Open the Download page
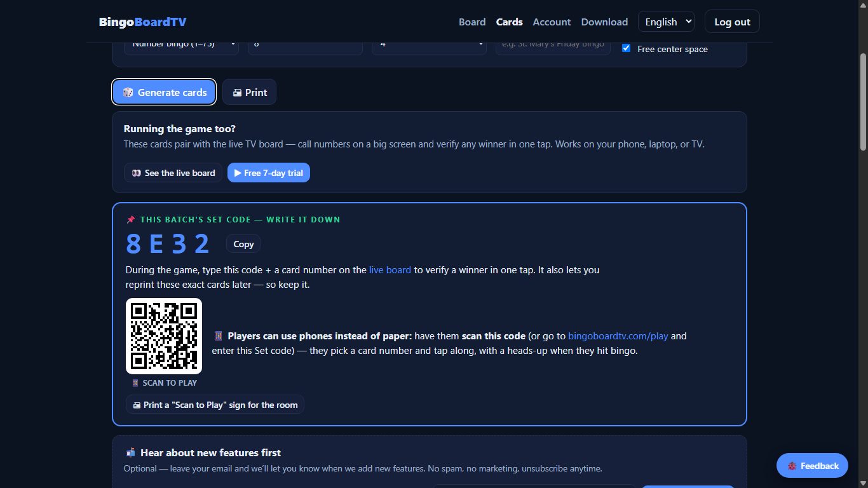 point(604,22)
